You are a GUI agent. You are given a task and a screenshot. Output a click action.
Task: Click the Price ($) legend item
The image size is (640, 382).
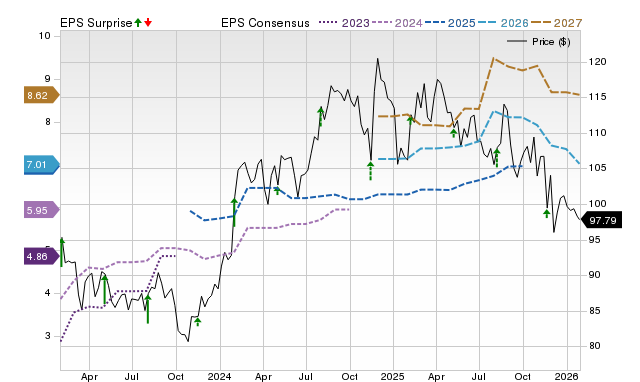point(539,42)
